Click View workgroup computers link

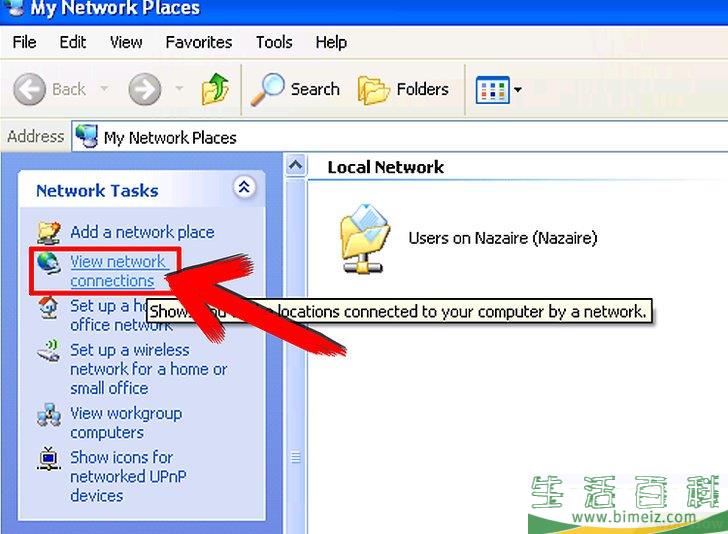tap(126, 423)
